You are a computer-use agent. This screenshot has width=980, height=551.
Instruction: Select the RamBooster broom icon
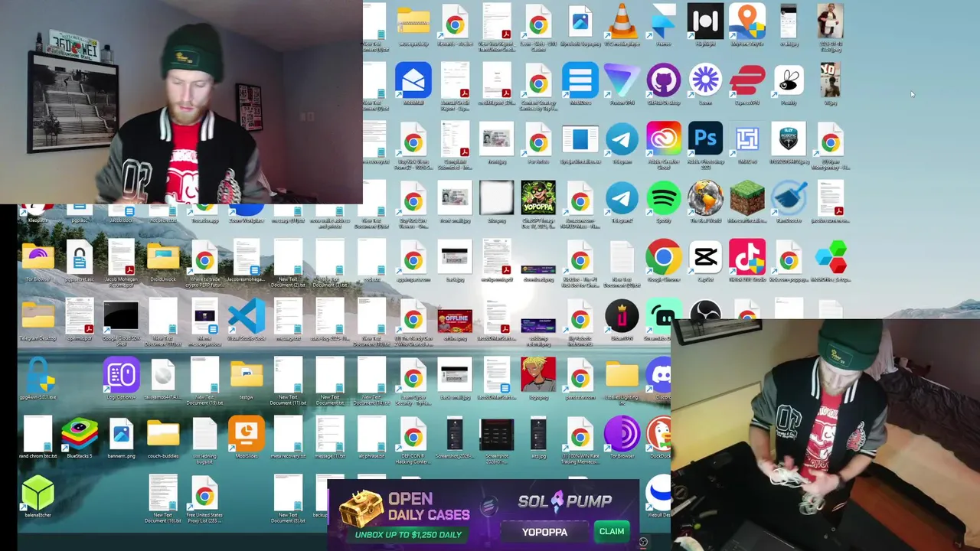[789, 199]
